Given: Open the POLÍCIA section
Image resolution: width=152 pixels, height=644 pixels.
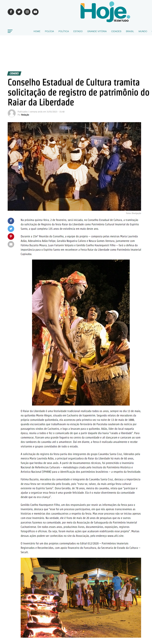Looking at the screenshot, I should coord(49,31).
